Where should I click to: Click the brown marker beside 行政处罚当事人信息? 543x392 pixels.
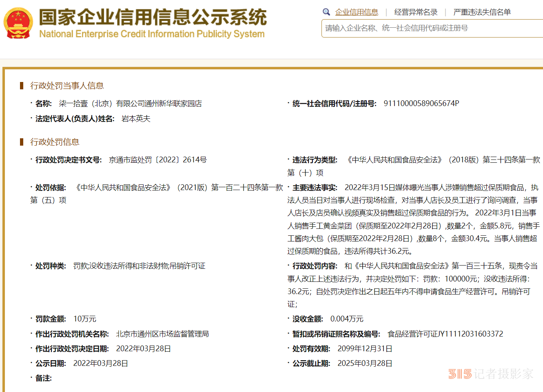pyautogui.click(x=22, y=86)
